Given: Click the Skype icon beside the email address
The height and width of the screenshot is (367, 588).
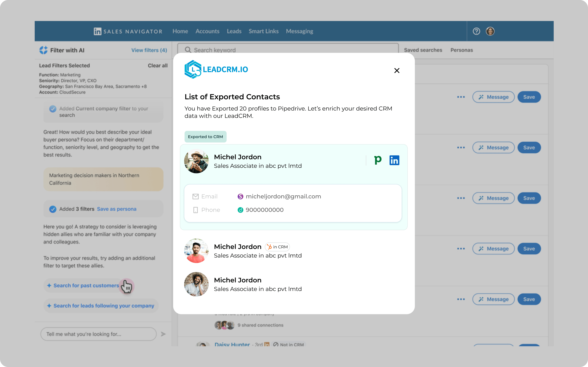Looking at the screenshot, I should coord(240,196).
